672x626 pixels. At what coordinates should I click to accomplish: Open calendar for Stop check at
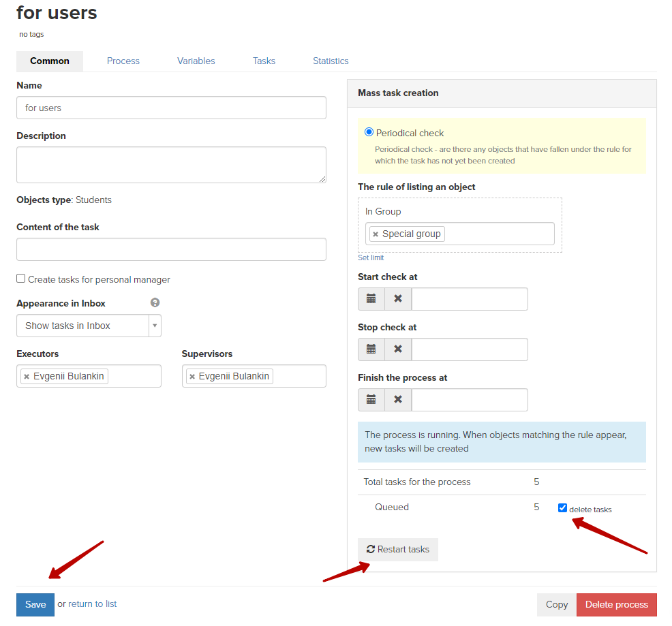(x=371, y=349)
